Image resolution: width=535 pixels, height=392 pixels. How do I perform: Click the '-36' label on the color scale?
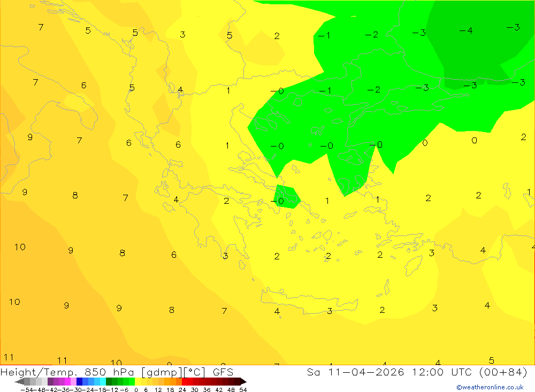point(64,390)
